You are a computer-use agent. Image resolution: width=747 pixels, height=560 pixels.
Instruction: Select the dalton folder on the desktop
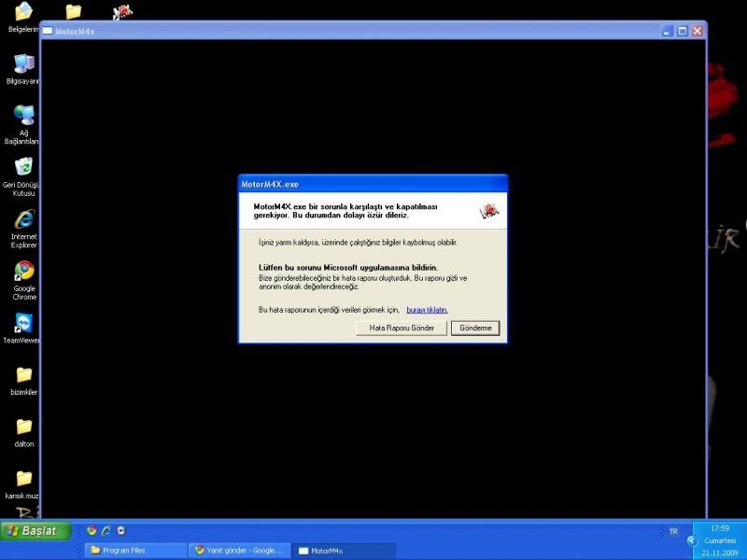click(x=24, y=433)
